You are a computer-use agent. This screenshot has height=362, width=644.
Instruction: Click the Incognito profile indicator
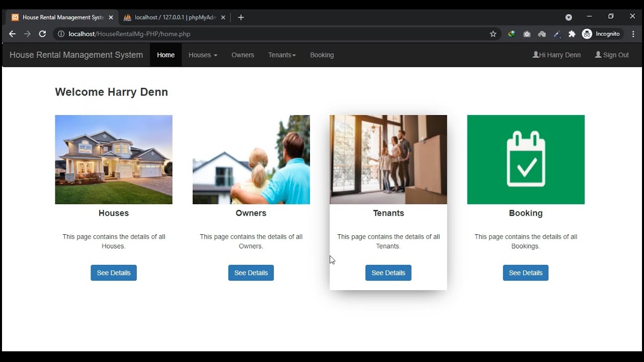click(x=602, y=34)
